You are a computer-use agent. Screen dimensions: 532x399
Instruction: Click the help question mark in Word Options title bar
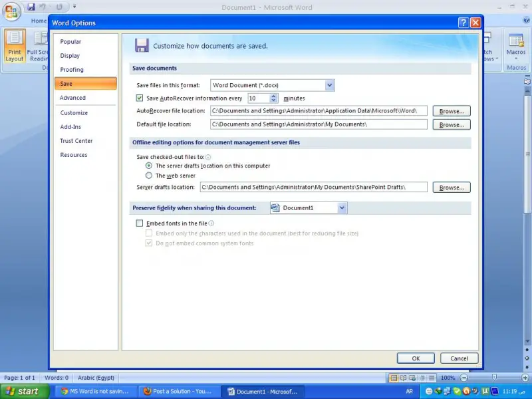[463, 23]
